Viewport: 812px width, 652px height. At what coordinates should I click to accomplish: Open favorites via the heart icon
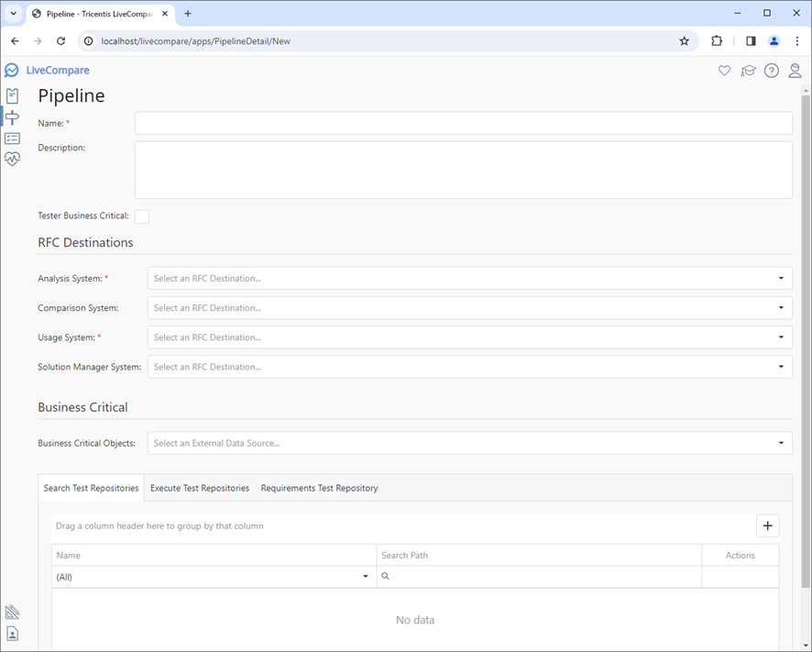pyautogui.click(x=724, y=71)
